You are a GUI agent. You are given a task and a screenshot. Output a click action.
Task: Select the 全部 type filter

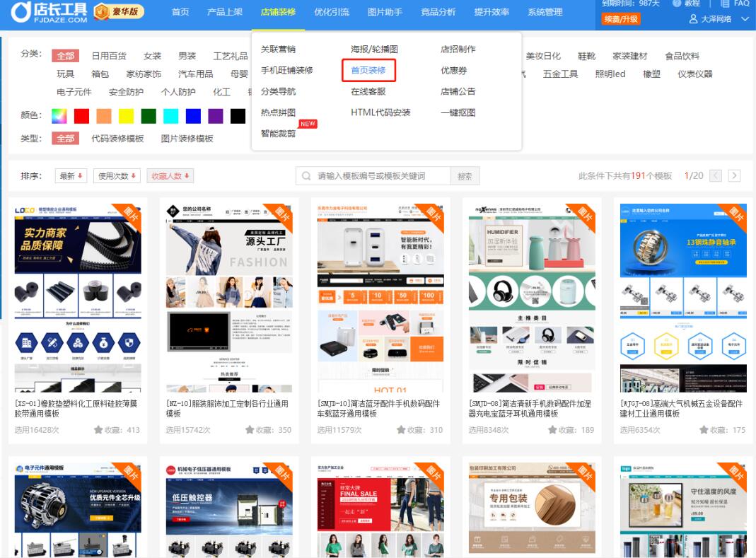66,139
